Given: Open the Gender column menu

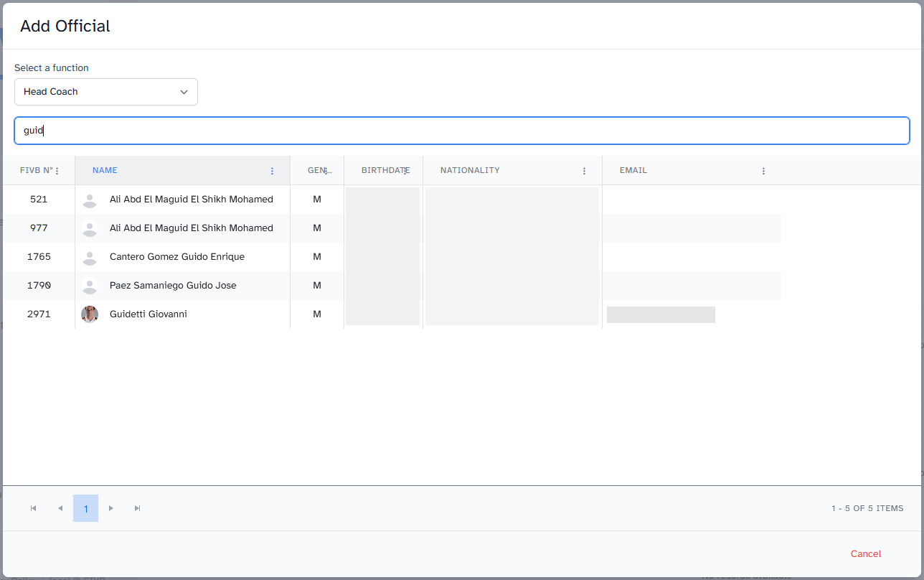Looking at the screenshot, I should 326,171.
